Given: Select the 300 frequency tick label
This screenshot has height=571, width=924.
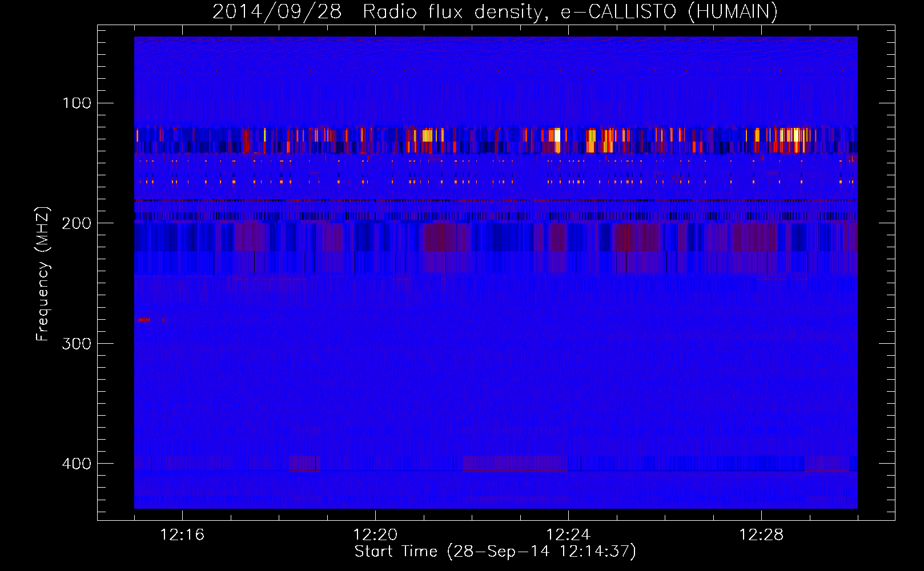Looking at the screenshot, I should pos(77,343).
